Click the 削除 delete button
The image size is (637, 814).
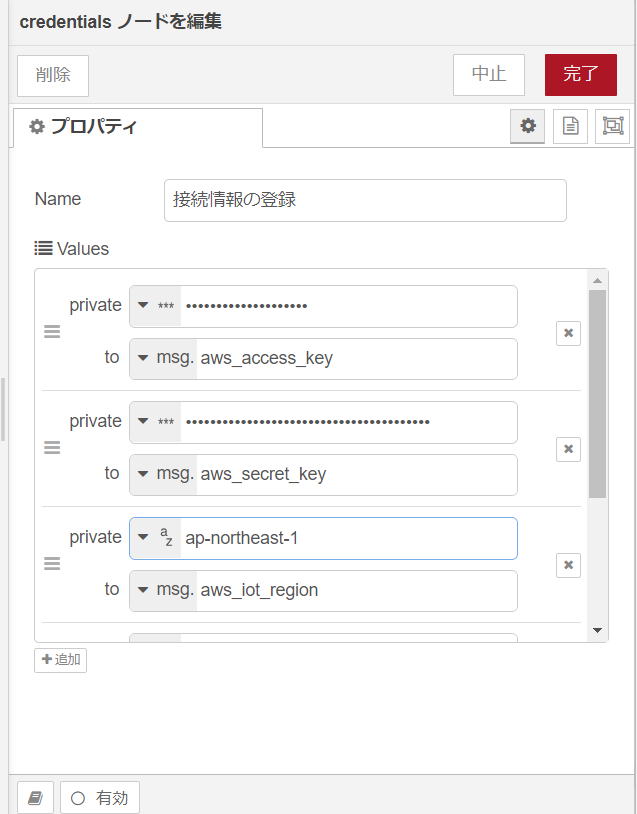[53, 75]
